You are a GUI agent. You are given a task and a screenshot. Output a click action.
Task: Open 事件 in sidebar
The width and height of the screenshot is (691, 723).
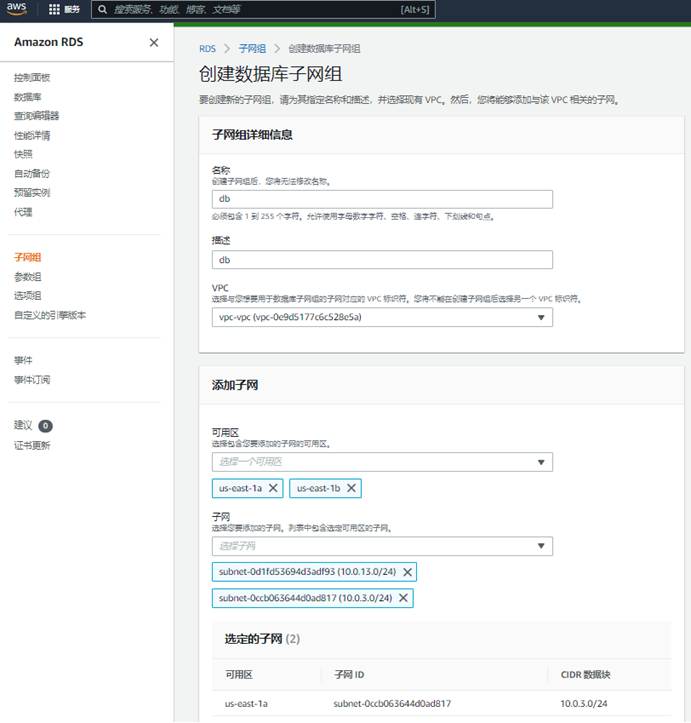tap(23, 360)
